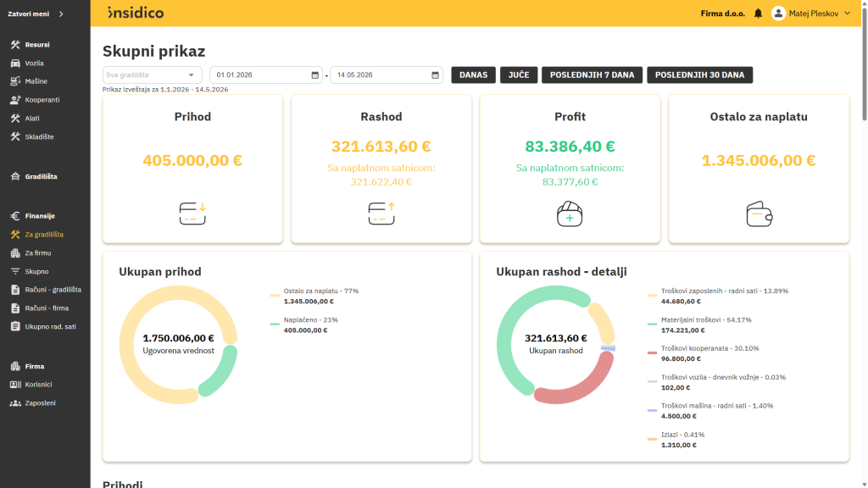868x488 pixels.
Task: Click the notification bell icon
Action: point(758,14)
